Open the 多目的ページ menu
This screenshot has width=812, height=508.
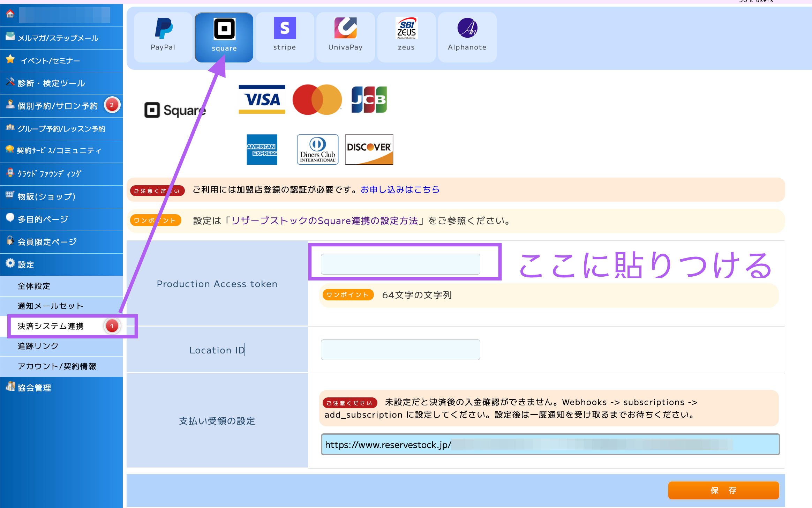pyautogui.click(x=61, y=219)
